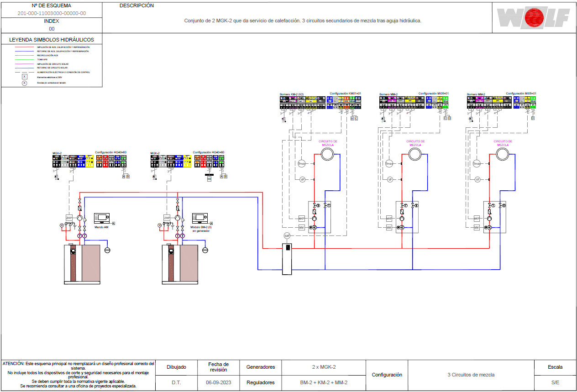Click the right boiler's expansion vessel symbol
Image resolution: width=577 pixels, height=392 pixels.
pyautogui.click(x=205, y=250)
